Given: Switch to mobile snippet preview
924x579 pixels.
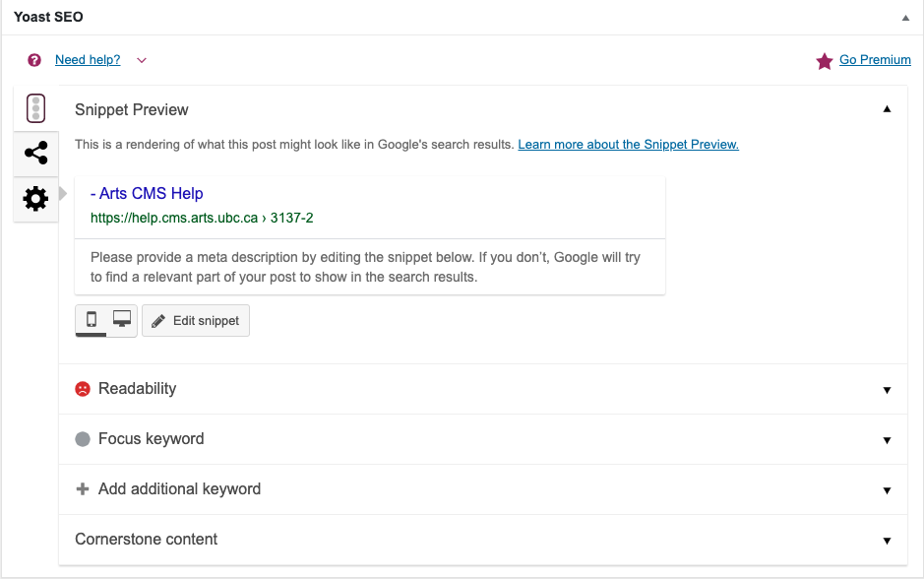Looking at the screenshot, I should (x=92, y=319).
